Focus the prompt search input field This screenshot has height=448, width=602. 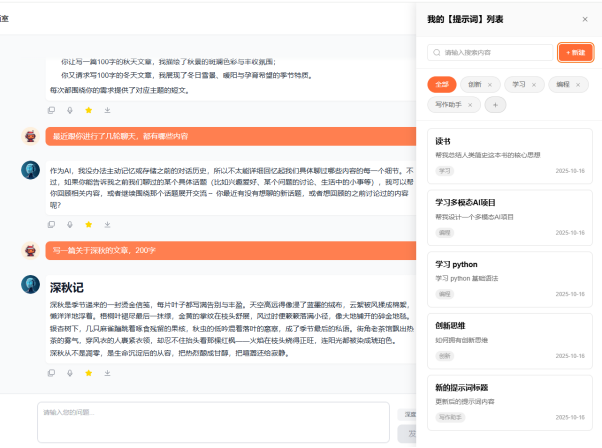[490, 53]
